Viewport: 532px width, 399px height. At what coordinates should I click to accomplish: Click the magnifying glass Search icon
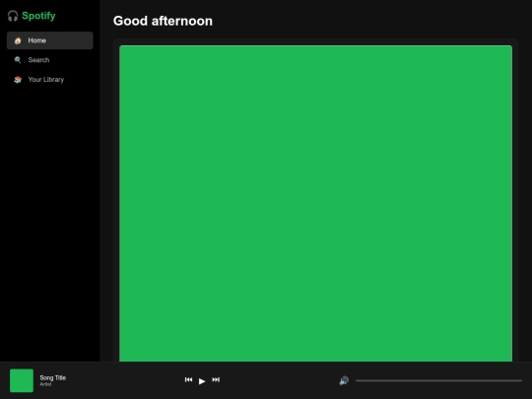18,60
